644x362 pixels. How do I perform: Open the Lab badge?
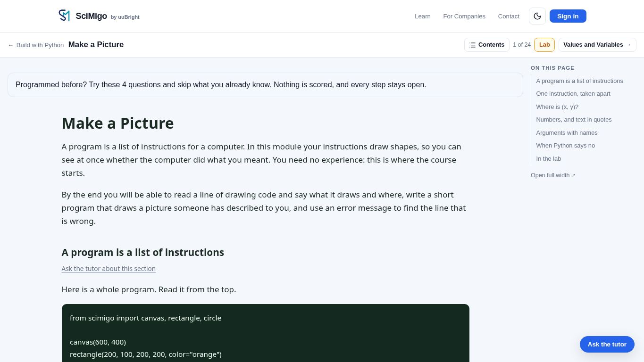pyautogui.click(x=544, y=45)
